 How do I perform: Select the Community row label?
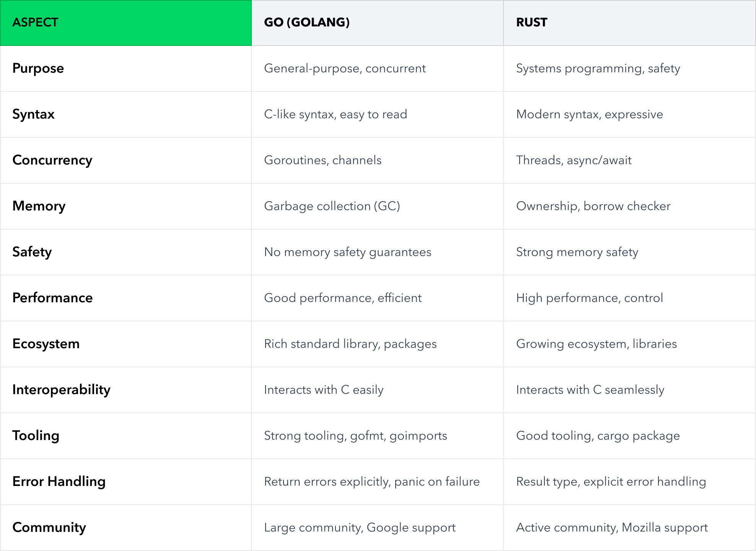[49, 528]
